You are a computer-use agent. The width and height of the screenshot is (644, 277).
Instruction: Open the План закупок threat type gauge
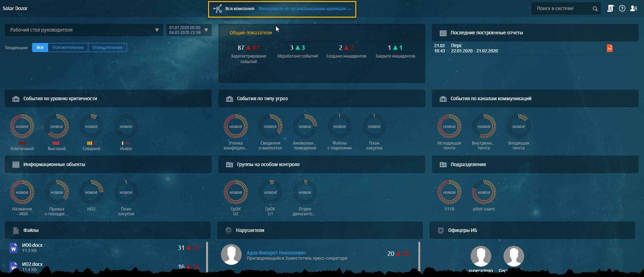pyautogui.click(x=374, y=127)
